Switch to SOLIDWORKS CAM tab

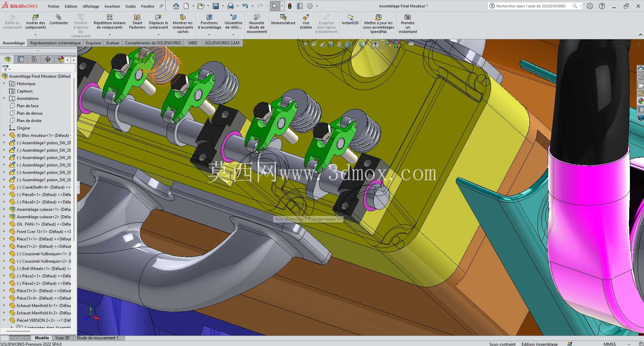coord(222,43)
